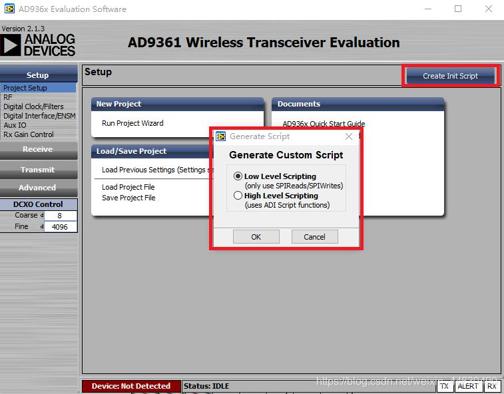Open the RF setup page
504x394 pixels.
click(8, 97)
